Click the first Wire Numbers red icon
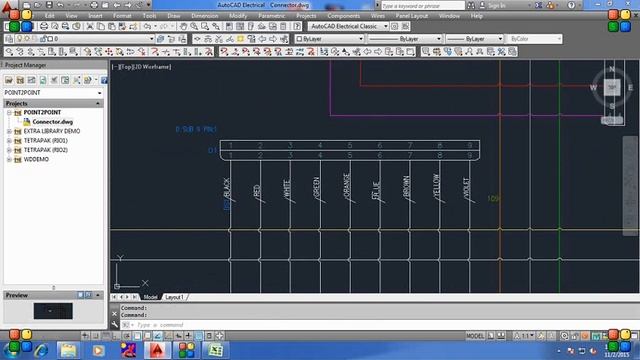 (224, 52)
